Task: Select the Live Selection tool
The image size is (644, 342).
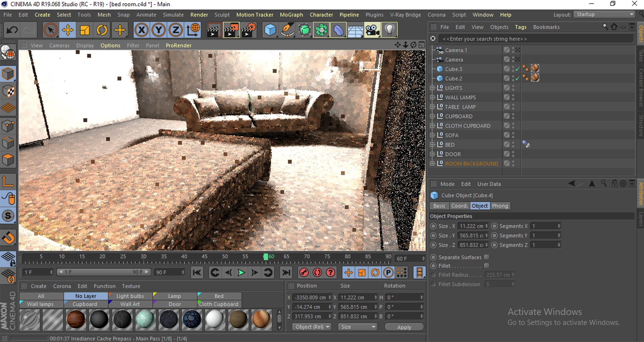Action: pos(50,30)
